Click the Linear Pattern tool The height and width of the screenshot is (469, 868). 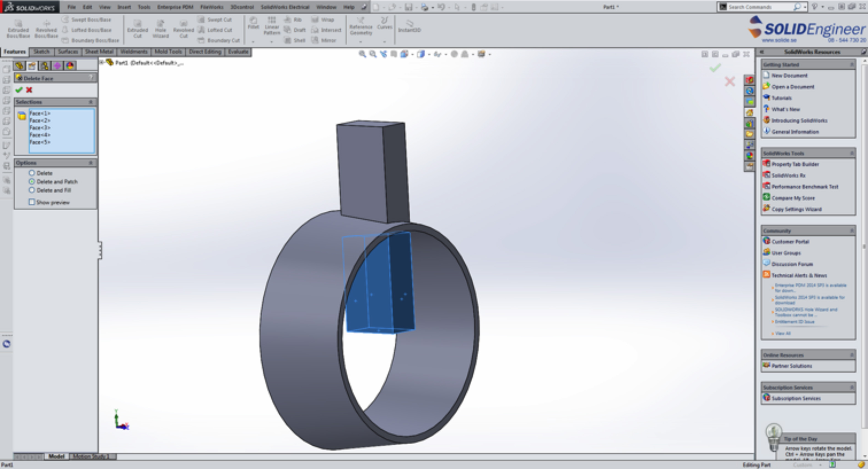[x=272, y=26]
